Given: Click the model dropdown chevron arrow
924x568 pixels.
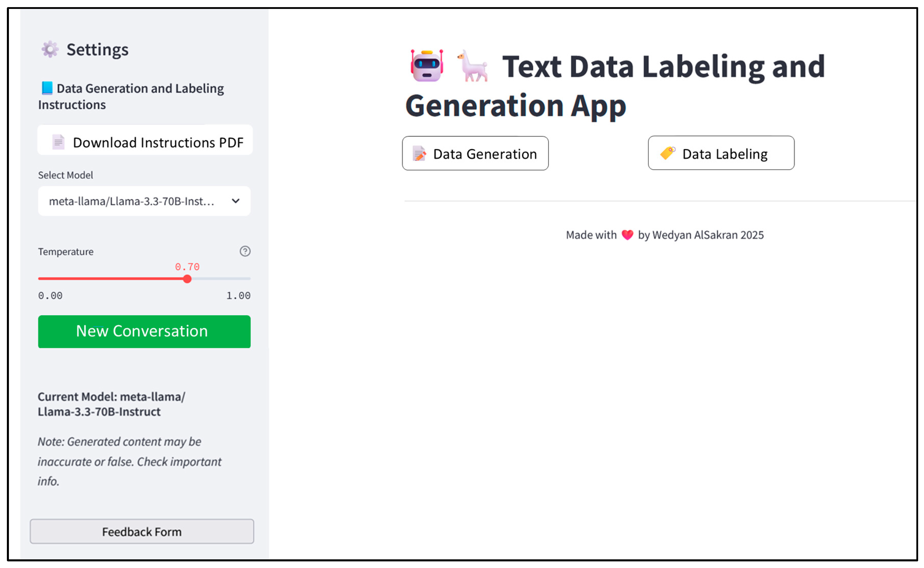Looking at the screenshot, I should [x=236, y=201].
